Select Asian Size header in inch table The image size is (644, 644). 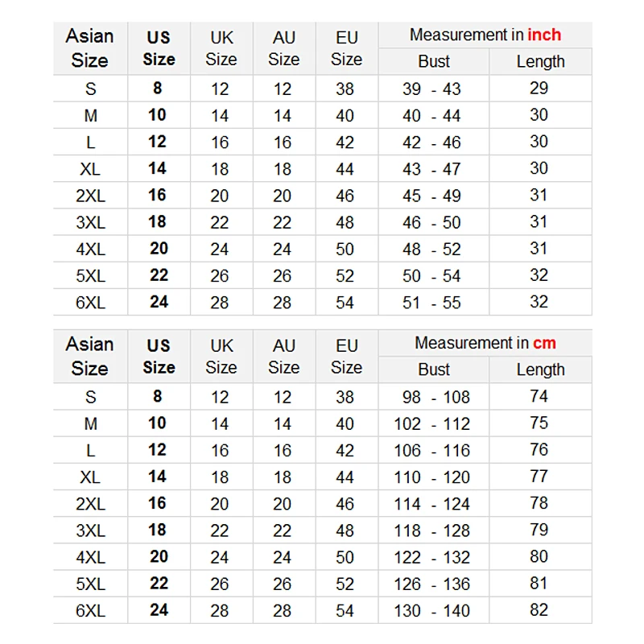point(89,47)
